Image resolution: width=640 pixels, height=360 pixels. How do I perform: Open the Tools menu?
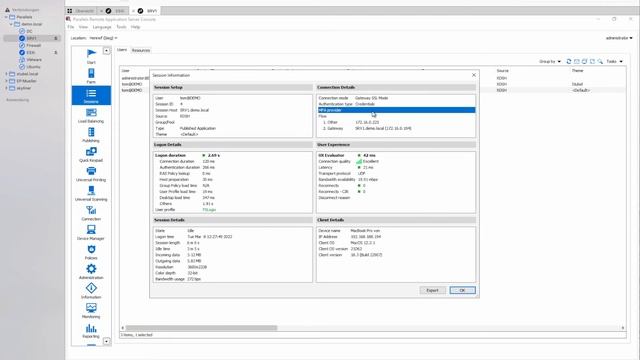pos(121,27)
